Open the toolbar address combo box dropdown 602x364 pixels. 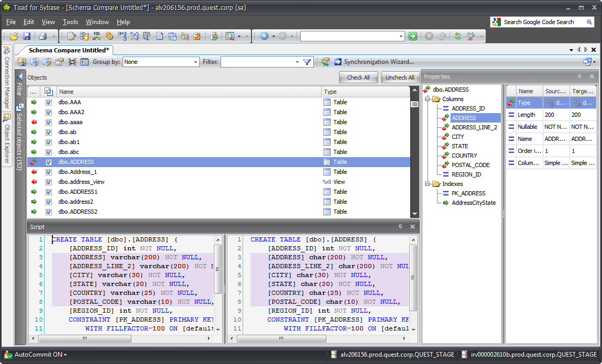[401, 37]
